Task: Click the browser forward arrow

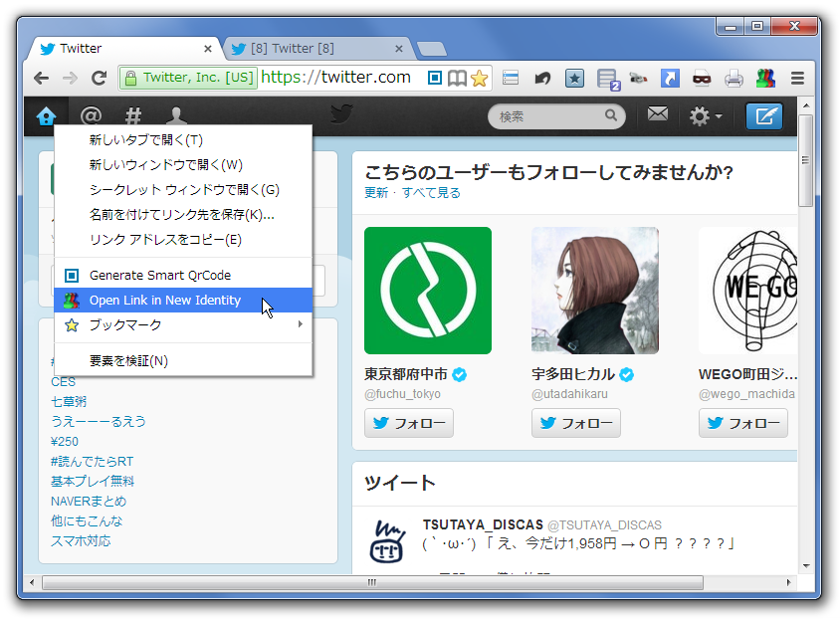Action: (70, 79)
